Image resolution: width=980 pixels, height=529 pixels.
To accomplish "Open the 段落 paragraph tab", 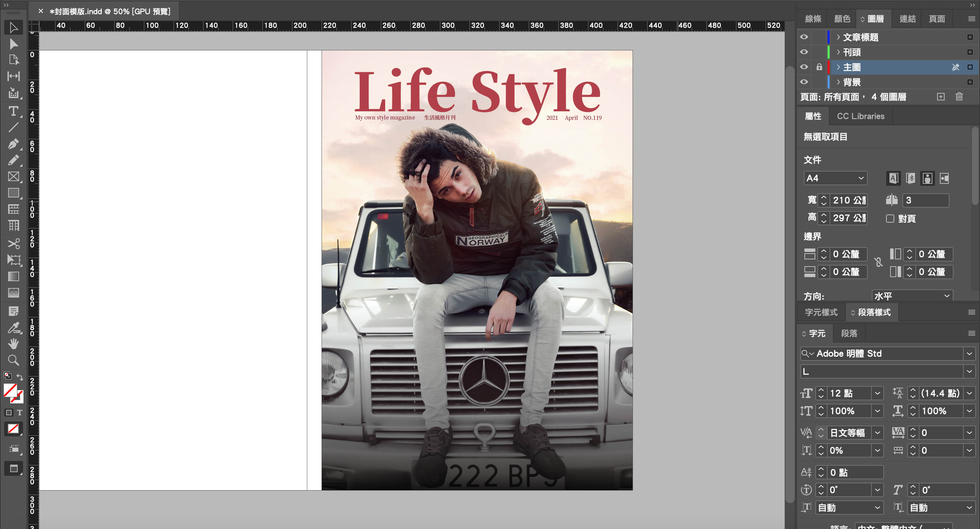I will [x=849, y=333].
